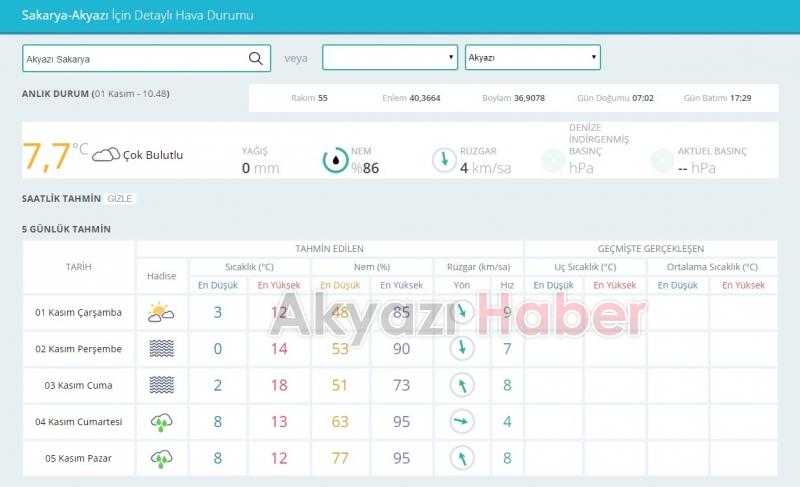Click the SAATLİK TAHMİN heading

click(x=61, y=198)
